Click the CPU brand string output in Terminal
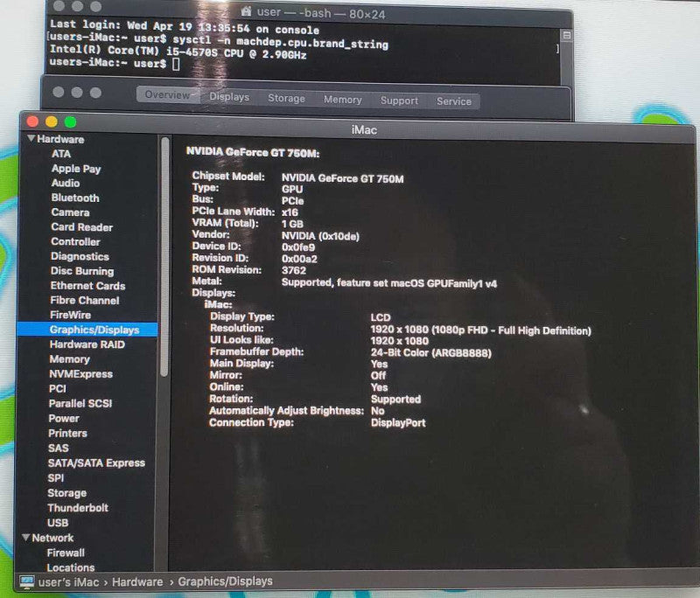The height and width of the screenshot is (598, 700). (x=178, y=52)
